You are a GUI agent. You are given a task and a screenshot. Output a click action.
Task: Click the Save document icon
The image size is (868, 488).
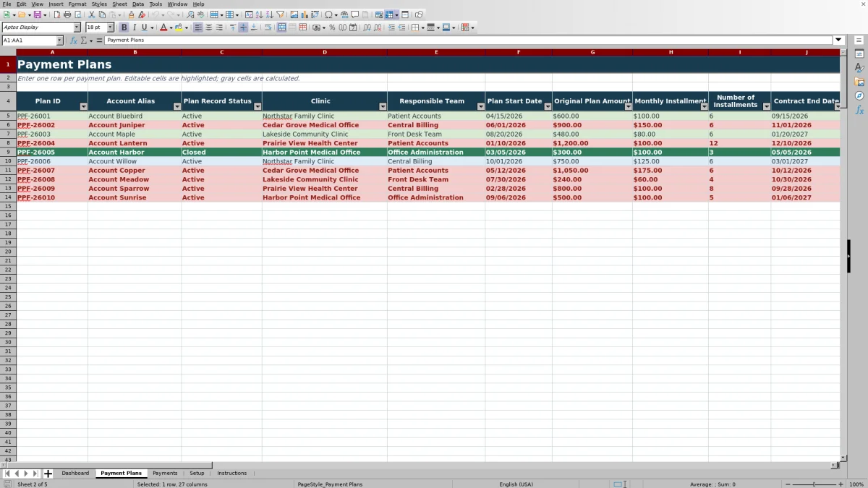37,14
